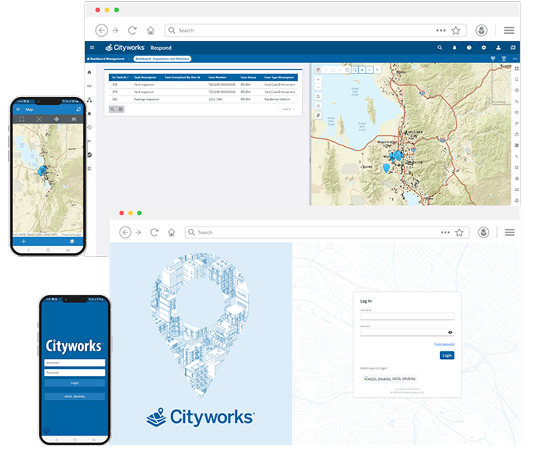Open Cityworks Respond hamburger menu
Viewport: 539px width, 450px height.
pyautogui.click(x=92, y=47)
